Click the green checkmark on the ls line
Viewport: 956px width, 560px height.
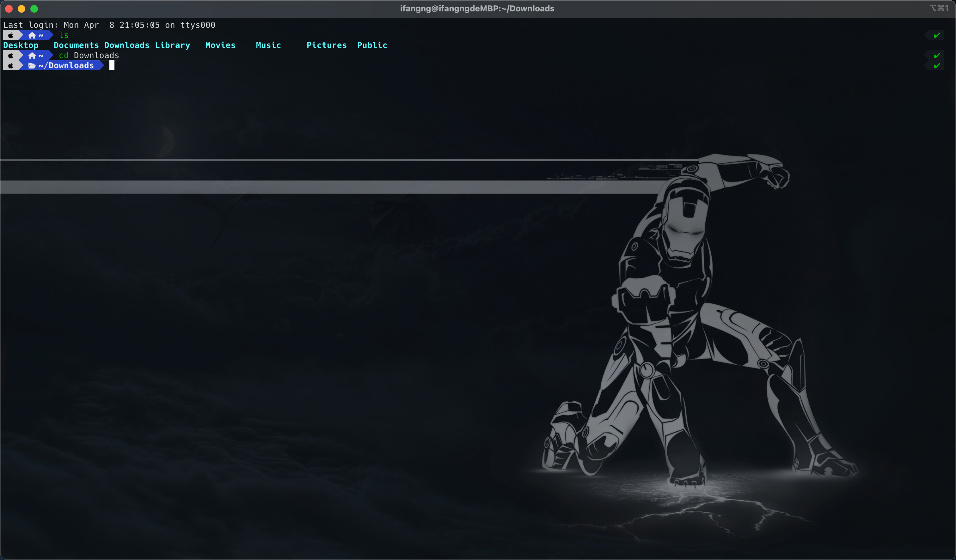[x=937, y=35]
